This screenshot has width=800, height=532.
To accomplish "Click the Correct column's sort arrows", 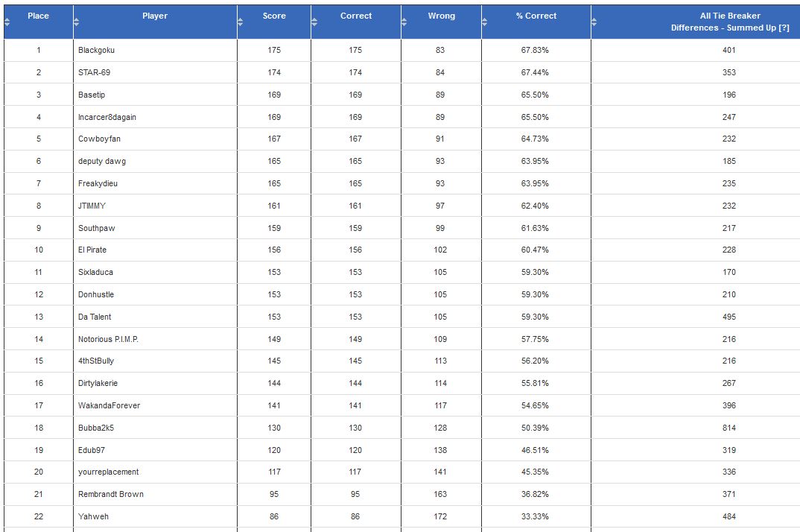I will [x=313, y=22].
